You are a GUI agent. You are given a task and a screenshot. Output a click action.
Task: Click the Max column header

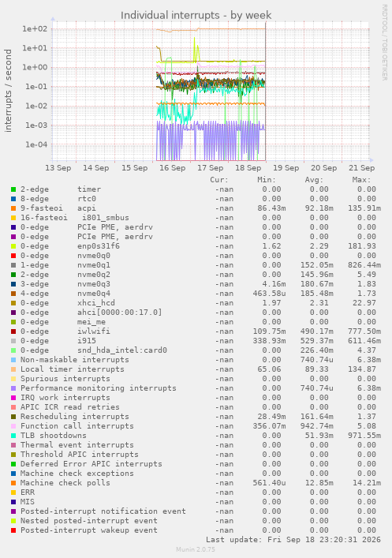362,180
